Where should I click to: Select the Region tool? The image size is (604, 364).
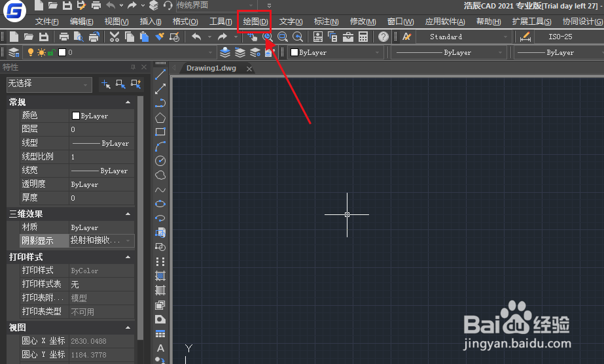(160, 305)
